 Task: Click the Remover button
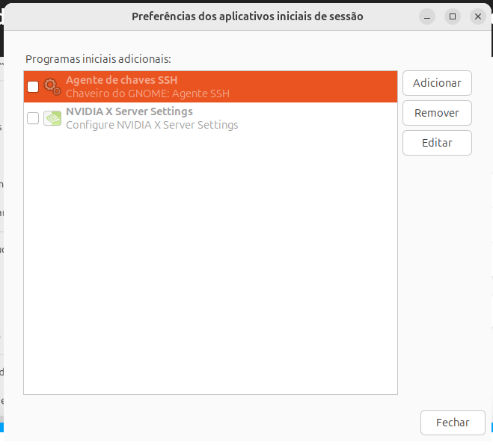[x=437, y=113]
